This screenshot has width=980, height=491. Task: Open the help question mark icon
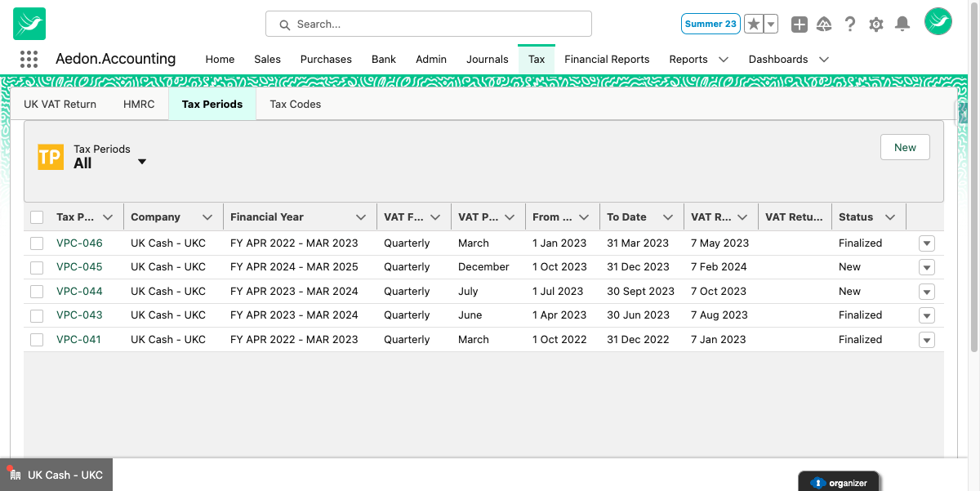point(850,25)
